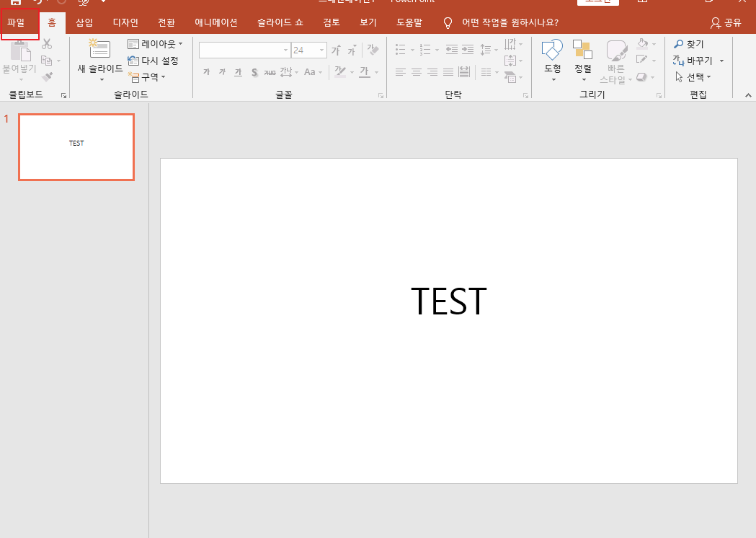Click the text direction icon

tap(510, 45)
